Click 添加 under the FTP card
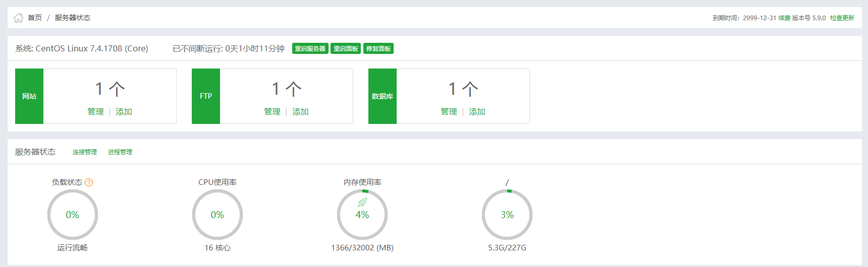This screenshot has width=868, height=267. pyautogui.click(x=300, y=111)
